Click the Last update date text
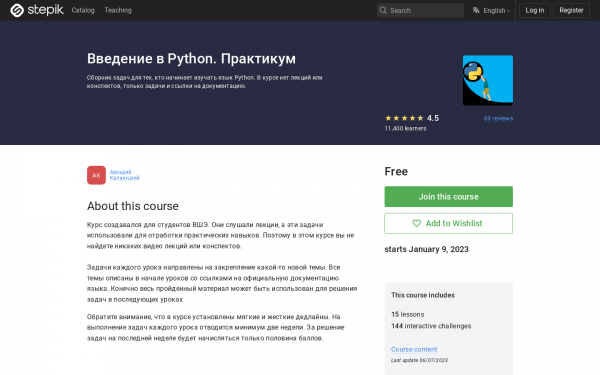The height and width of the screenshot is (375, 600). click(x=419, y=360)
